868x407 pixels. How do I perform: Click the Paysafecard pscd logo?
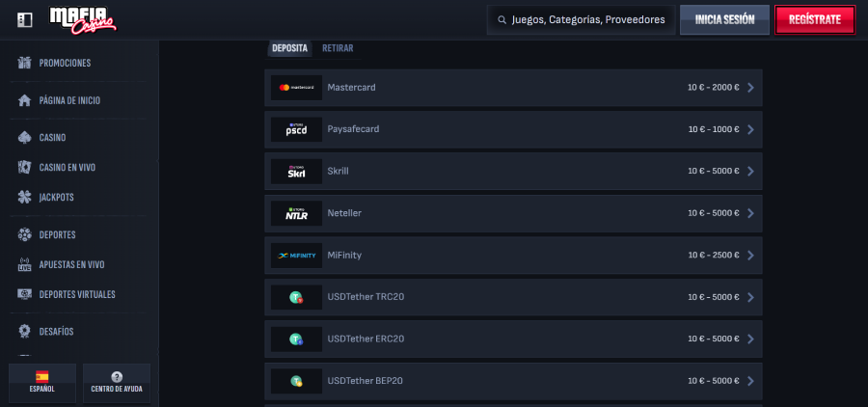tap(296, 129)
